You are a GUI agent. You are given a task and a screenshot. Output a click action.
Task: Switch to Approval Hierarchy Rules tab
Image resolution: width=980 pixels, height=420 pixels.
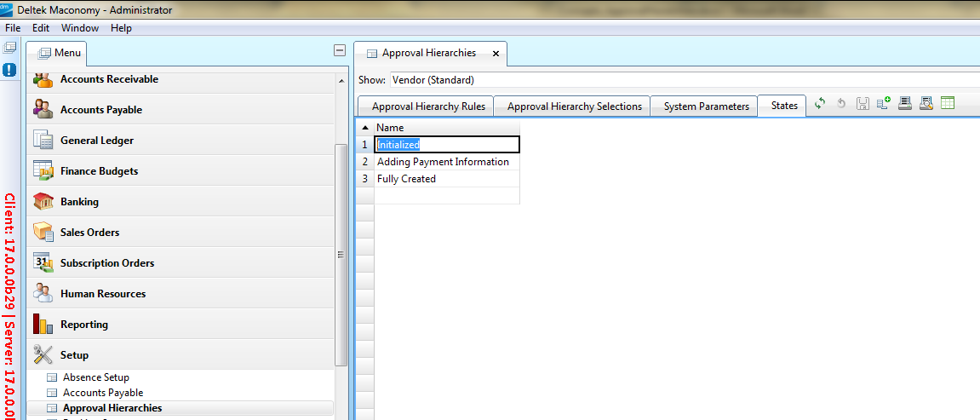click(x=428, y=106)
